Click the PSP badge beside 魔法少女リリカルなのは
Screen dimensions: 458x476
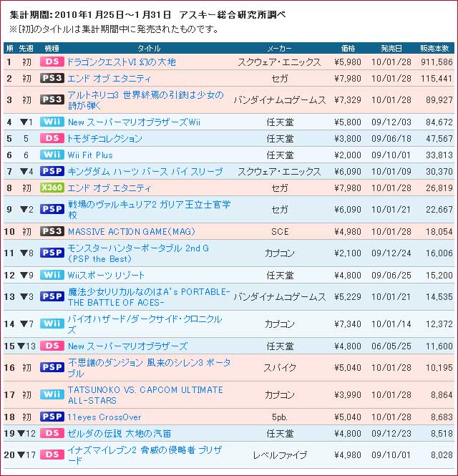52,296
